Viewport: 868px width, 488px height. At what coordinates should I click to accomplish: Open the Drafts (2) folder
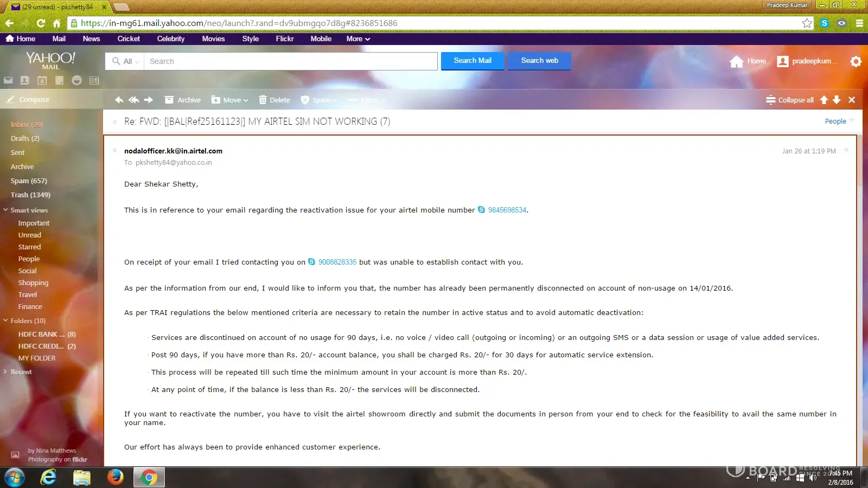[x=25, y=138]
